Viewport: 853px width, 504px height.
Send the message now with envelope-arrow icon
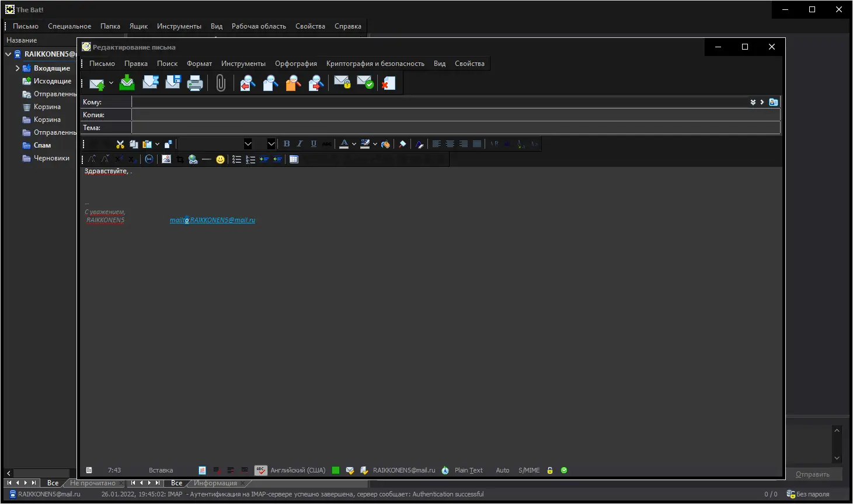[x=97, y=83]
